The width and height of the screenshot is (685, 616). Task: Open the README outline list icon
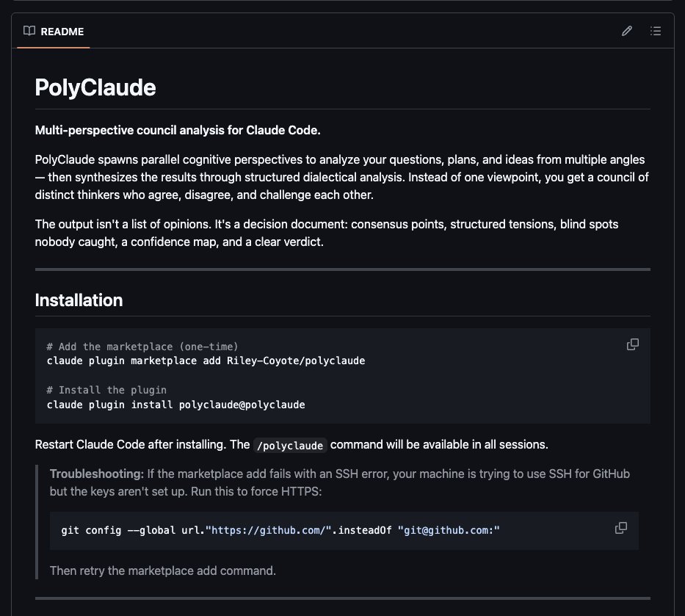click(656, 31)
